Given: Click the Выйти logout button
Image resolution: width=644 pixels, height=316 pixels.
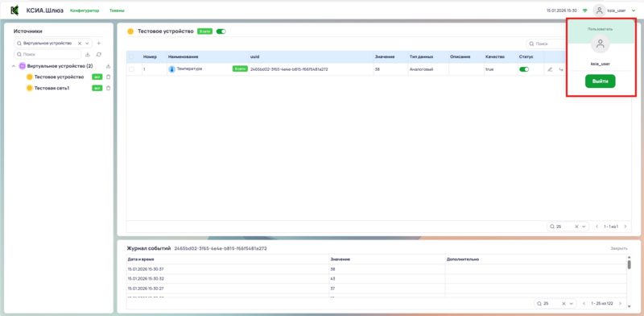Looking at the screenshot, I should pos(600,81).
